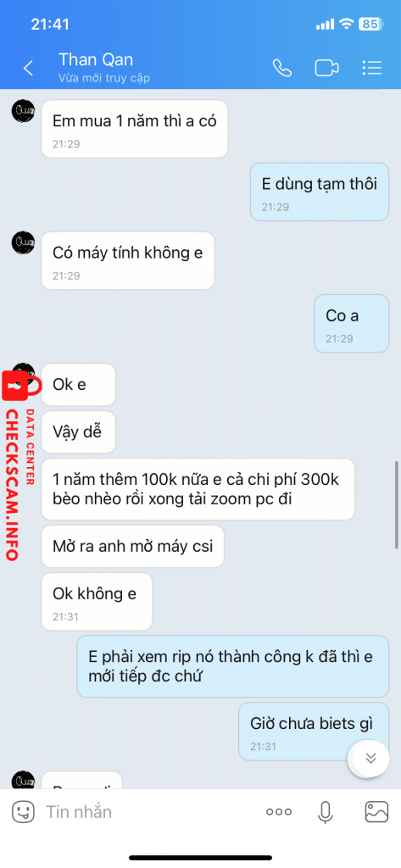
Task: Tap the microphone to record voice message
Action: 325,811
